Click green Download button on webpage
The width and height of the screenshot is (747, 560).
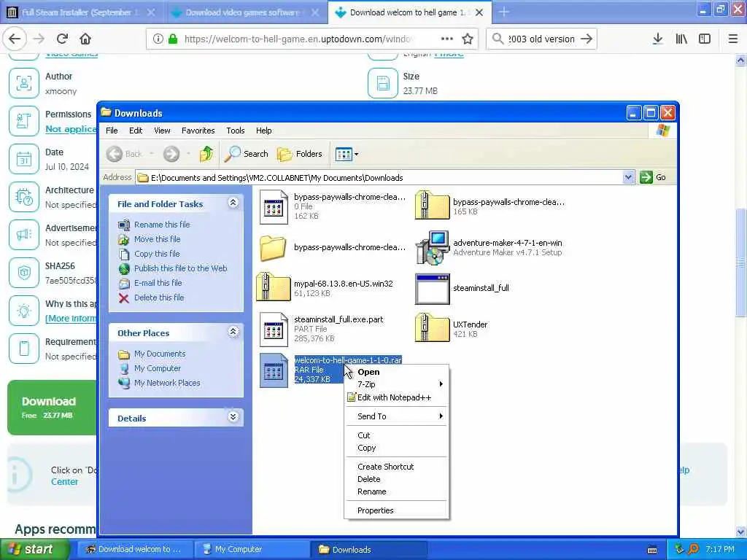pos(53,408)
